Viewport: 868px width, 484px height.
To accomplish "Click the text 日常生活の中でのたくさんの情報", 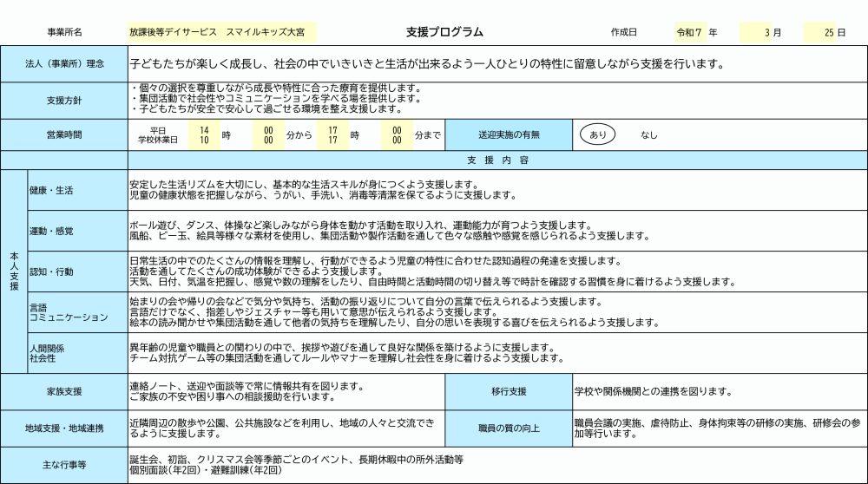I will tap(376, 261).
